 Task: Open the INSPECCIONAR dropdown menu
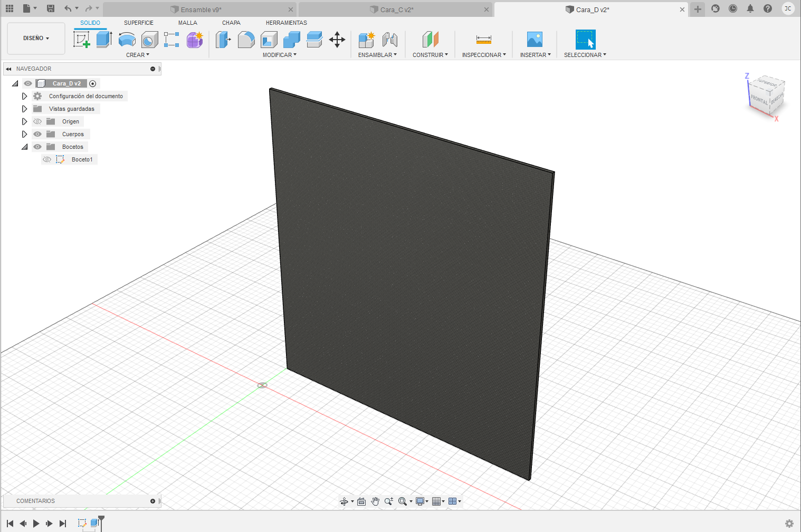(484, 55)
